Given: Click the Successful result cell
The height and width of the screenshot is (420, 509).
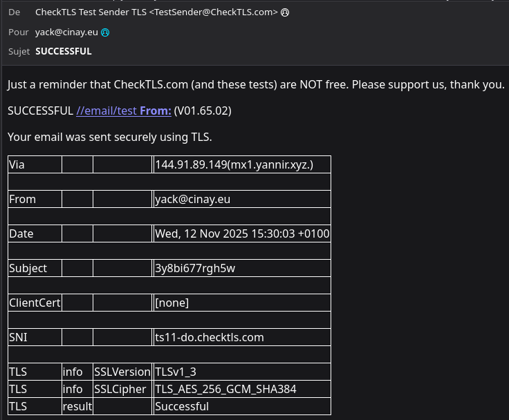Looking at the screenshot, I should [x=182, y=406].
